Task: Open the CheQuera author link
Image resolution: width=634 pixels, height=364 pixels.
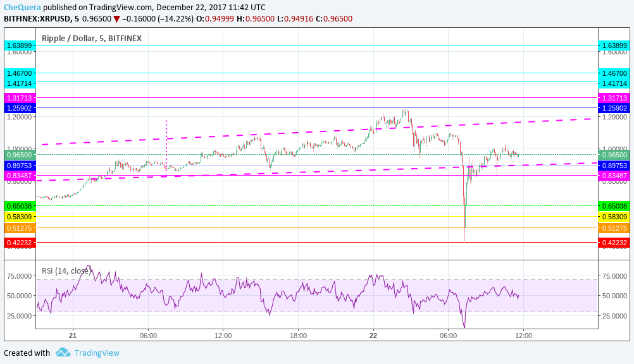Action: click(22, 8)
